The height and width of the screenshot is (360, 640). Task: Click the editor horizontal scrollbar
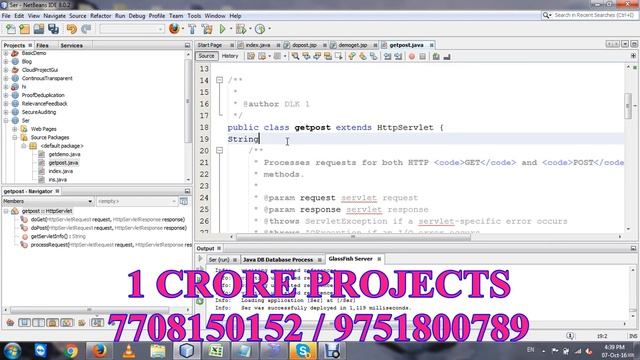[353, 237]
